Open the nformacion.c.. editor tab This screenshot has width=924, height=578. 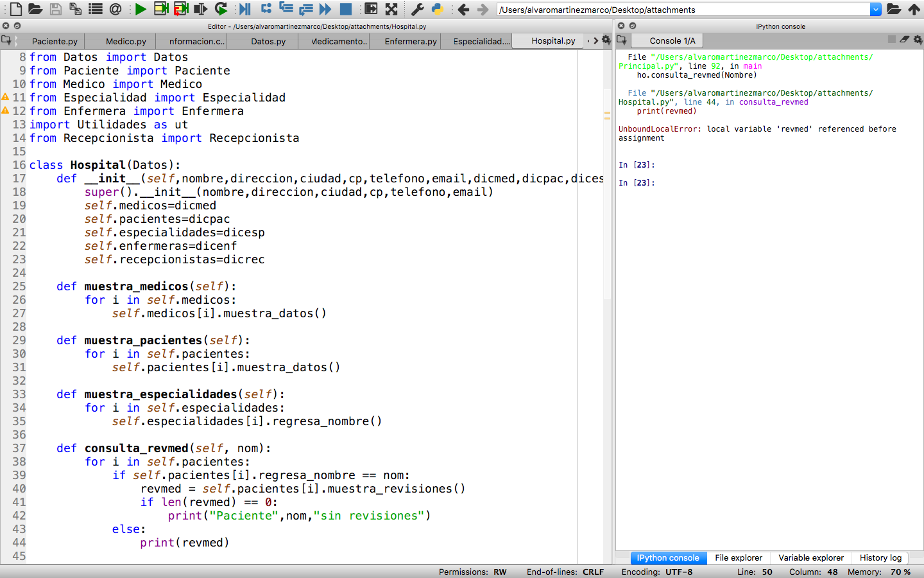(197, 41)
